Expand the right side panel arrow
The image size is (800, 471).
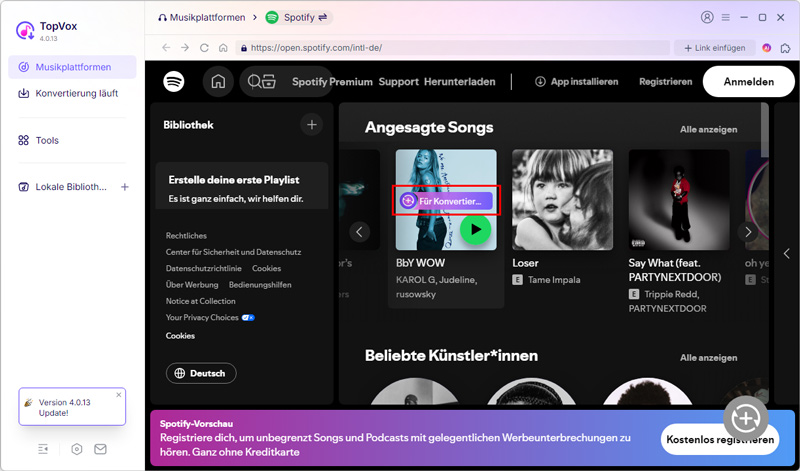(x=787, y=253)
